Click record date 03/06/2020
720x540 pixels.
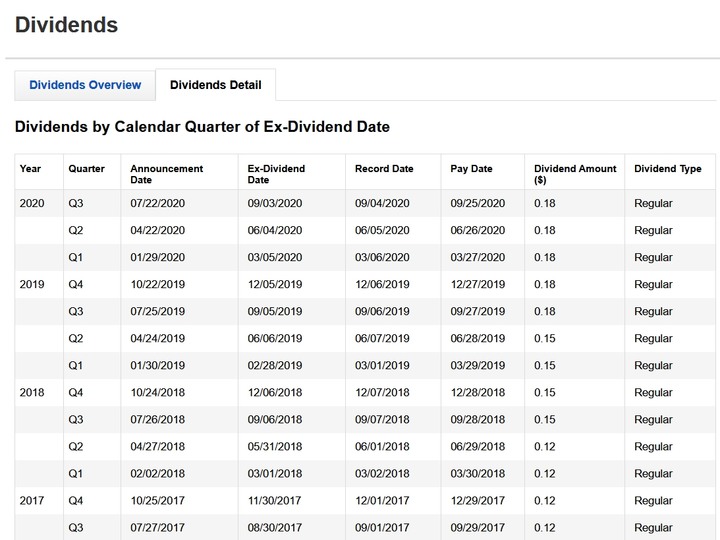(382, 257)
